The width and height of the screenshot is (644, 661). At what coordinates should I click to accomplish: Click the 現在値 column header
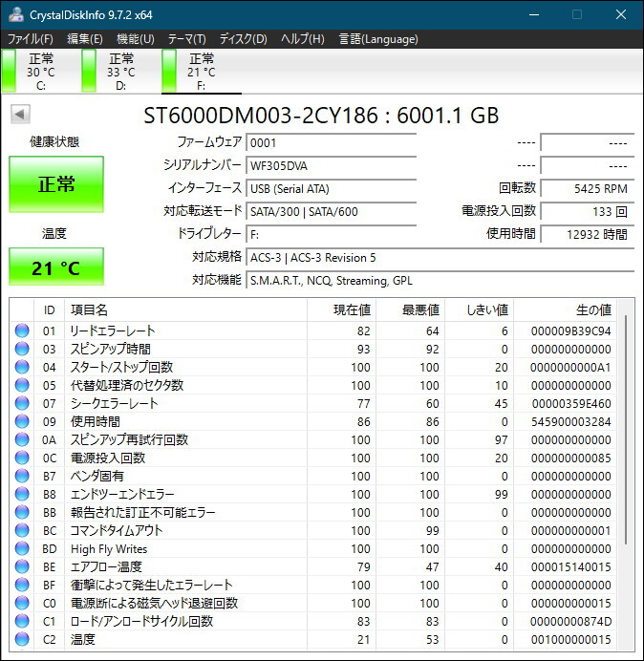(x=342, y=309)
